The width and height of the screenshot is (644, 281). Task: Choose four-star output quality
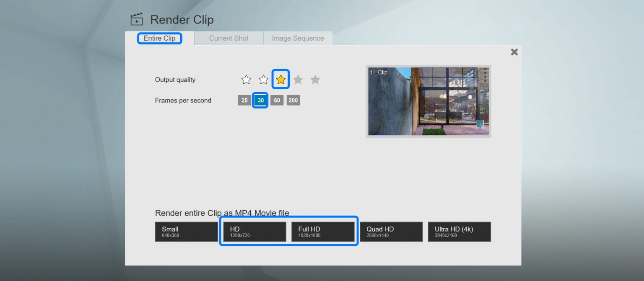(298, 79)
